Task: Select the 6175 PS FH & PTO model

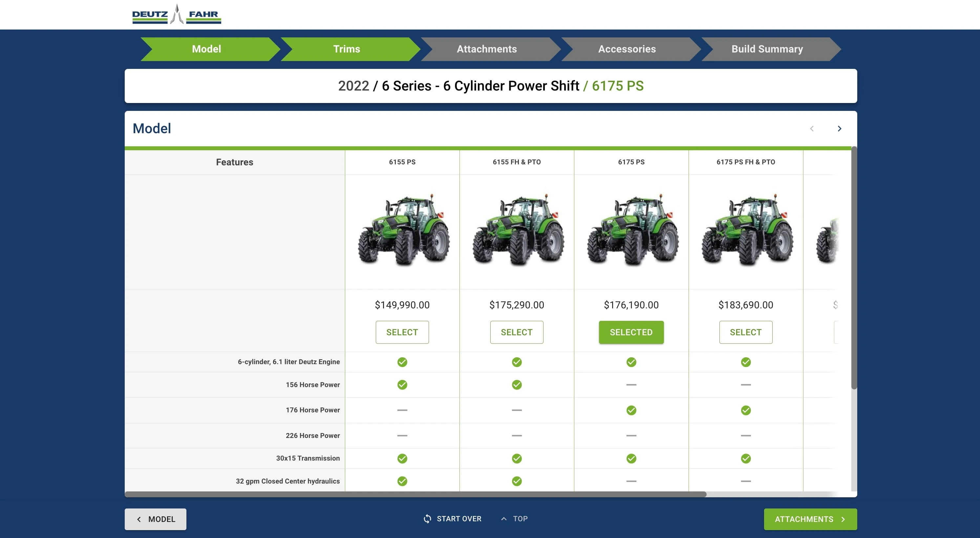Action: click(746, 332)
